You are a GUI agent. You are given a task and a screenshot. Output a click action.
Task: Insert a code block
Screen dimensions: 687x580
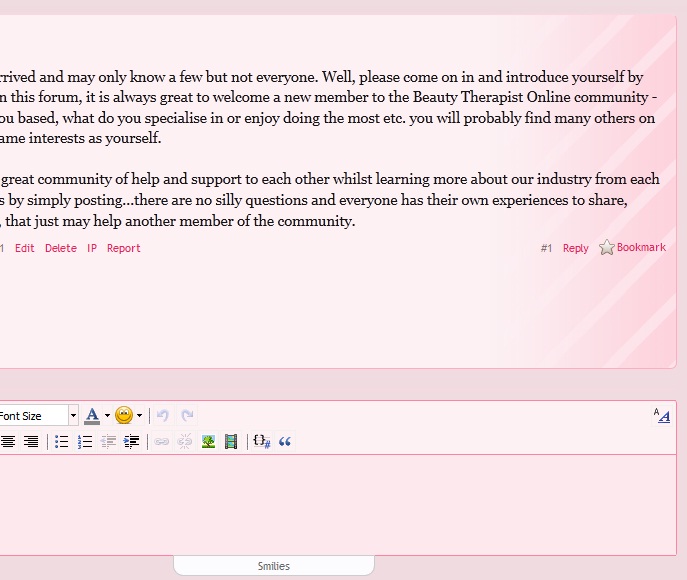click(262, 442)
